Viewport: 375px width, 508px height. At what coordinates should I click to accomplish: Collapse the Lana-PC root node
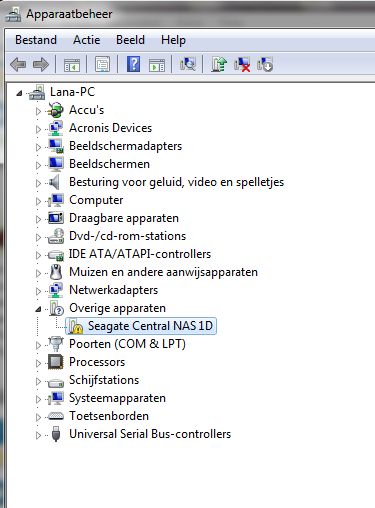(19, 93)
